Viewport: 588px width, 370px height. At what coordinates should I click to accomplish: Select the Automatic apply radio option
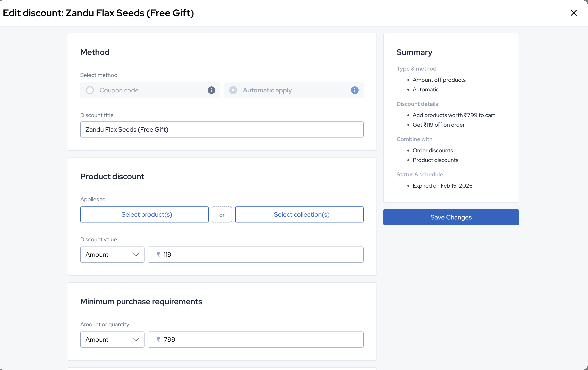point(233,90)
